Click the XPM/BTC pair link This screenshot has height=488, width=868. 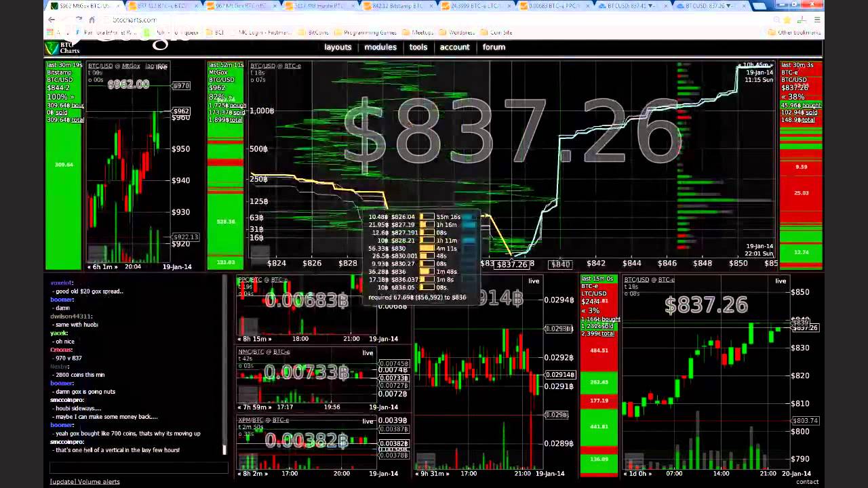[250, 420]
